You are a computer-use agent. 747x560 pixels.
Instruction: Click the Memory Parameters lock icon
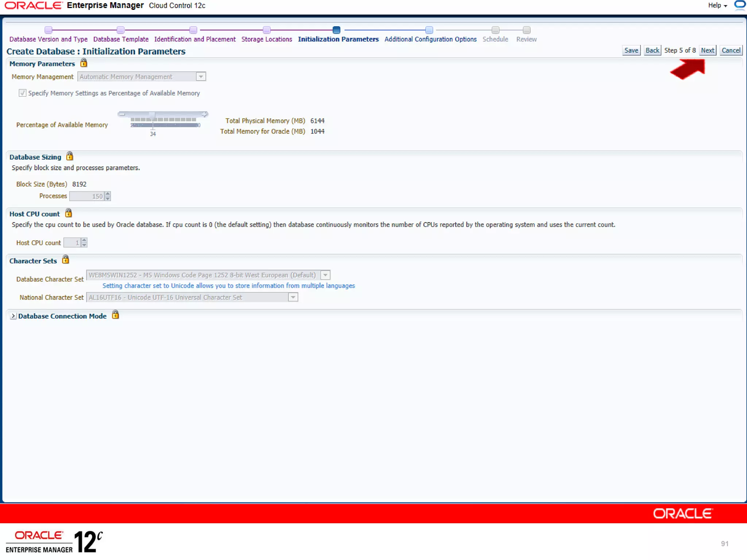point(84,63)
